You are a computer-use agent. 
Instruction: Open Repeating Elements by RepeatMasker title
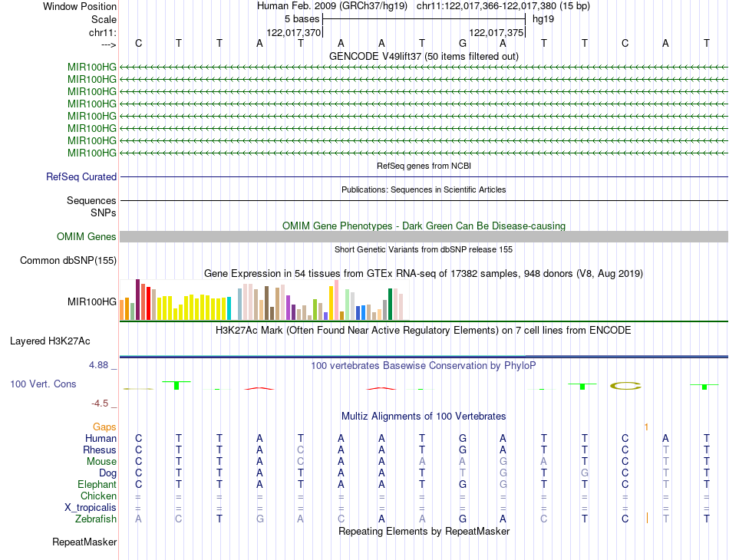coord(424,531)
